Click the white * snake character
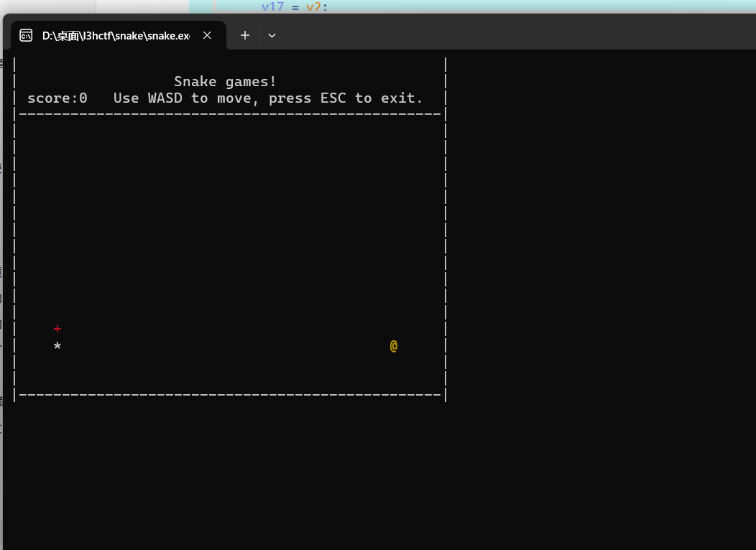Viewport: 756px width, 550px height. pos(57,348)
